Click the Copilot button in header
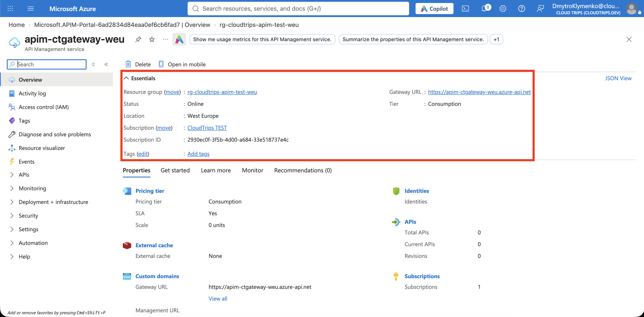Viewport: 644px width, 317px height. [x=434, y=9]
